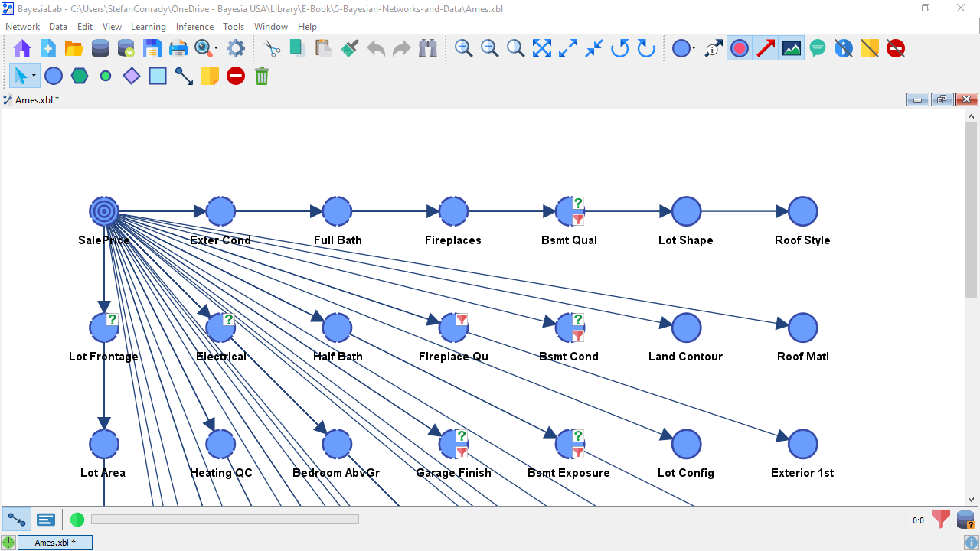Select the yellow note tool
This screenshot has width=980, height=551.
[210, 76]
